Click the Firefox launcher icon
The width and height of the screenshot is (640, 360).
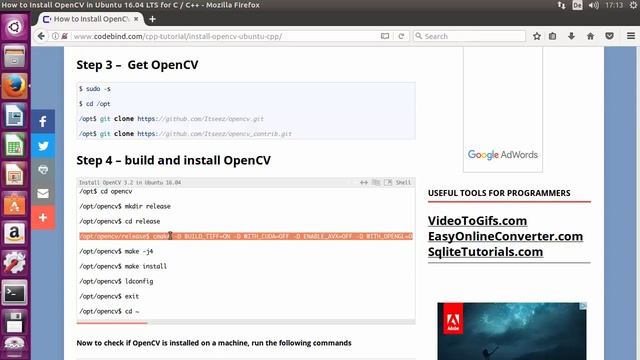tap(14, 86)
